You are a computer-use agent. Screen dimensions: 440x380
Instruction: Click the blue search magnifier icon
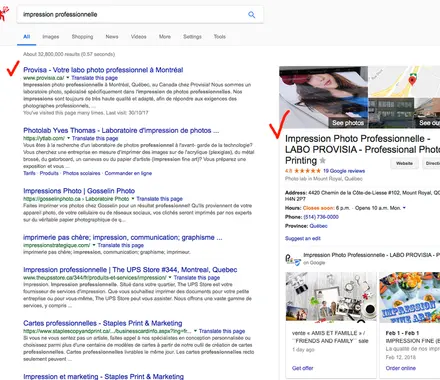click(252, 15)
